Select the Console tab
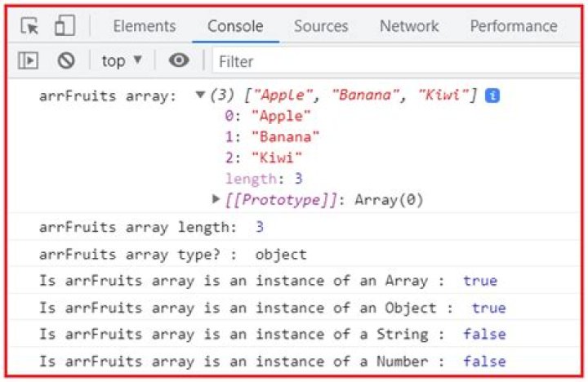Screen dimensions: 588x382 235,26
